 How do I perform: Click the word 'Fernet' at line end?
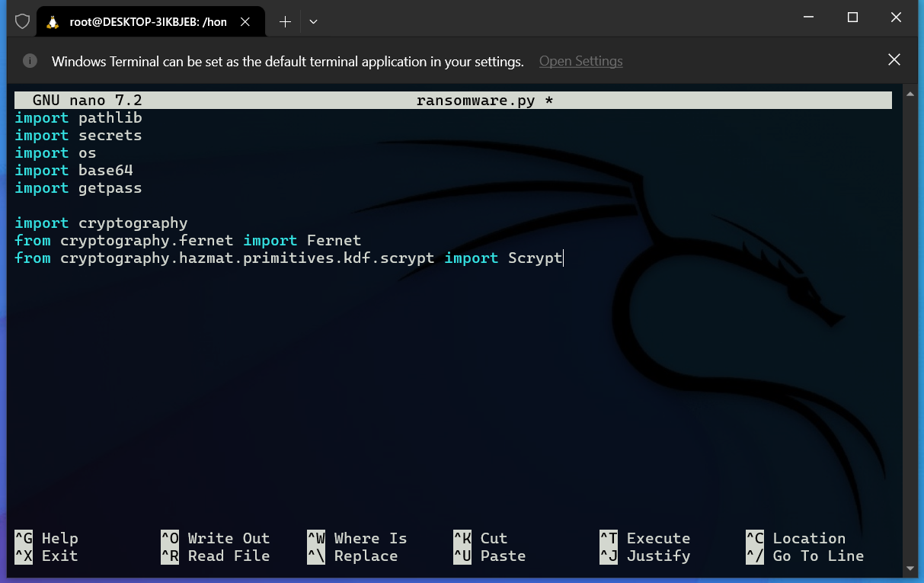click(x=334, y=240)
